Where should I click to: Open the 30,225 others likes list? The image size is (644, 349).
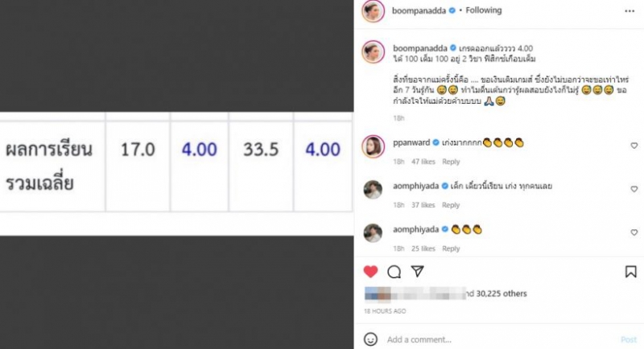(501, 294)
